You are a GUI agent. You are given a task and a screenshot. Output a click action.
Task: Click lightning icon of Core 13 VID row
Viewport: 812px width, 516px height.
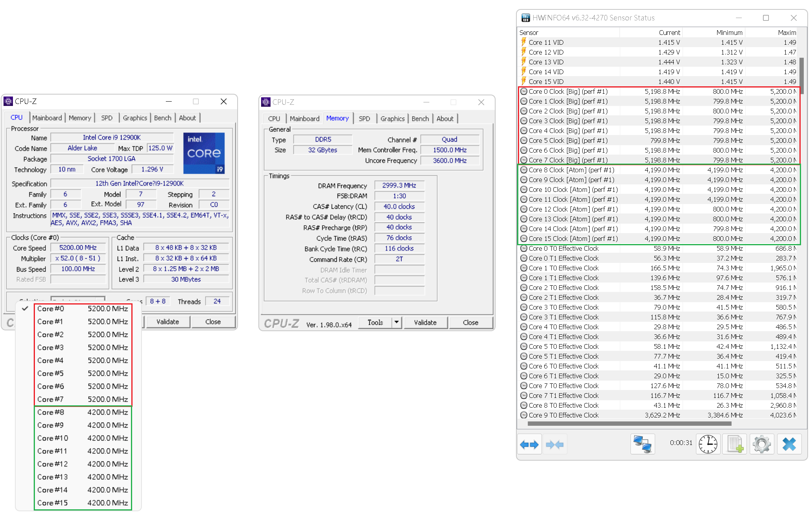(523, 62)
